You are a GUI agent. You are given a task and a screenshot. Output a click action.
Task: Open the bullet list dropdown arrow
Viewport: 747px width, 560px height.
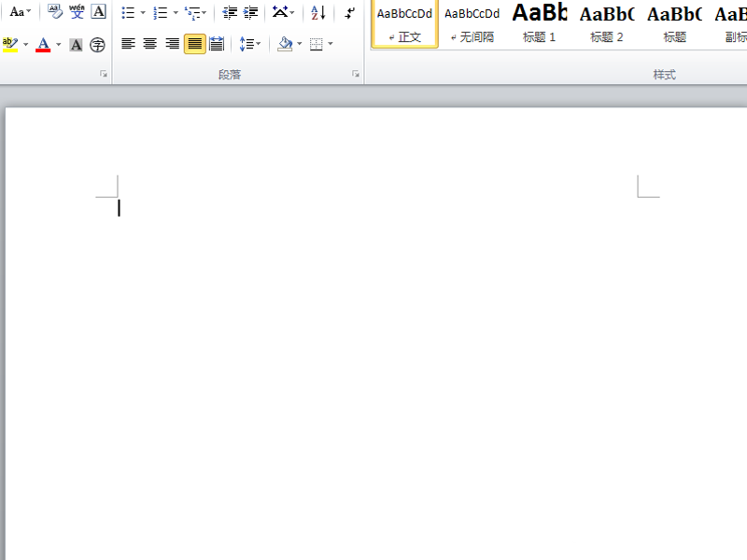coord(143,13)
